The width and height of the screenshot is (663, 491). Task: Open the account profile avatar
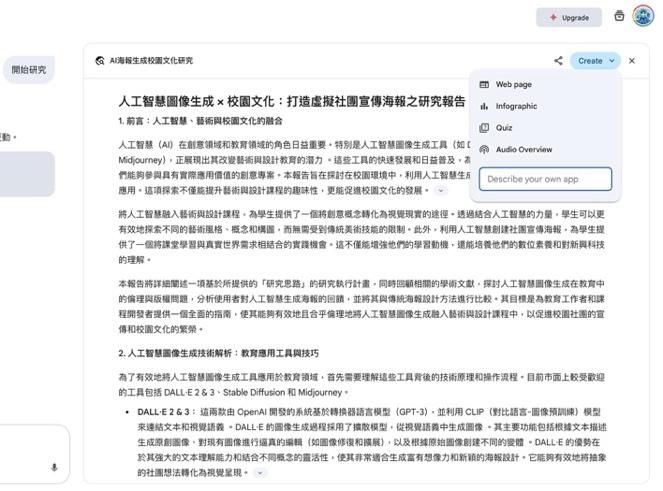(642, 17)
